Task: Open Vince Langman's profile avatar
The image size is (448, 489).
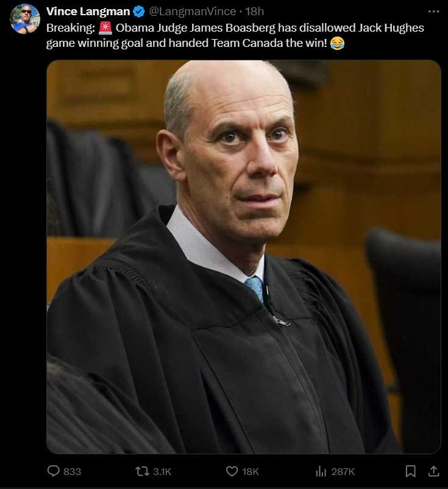Action: [x=25, y=18]
